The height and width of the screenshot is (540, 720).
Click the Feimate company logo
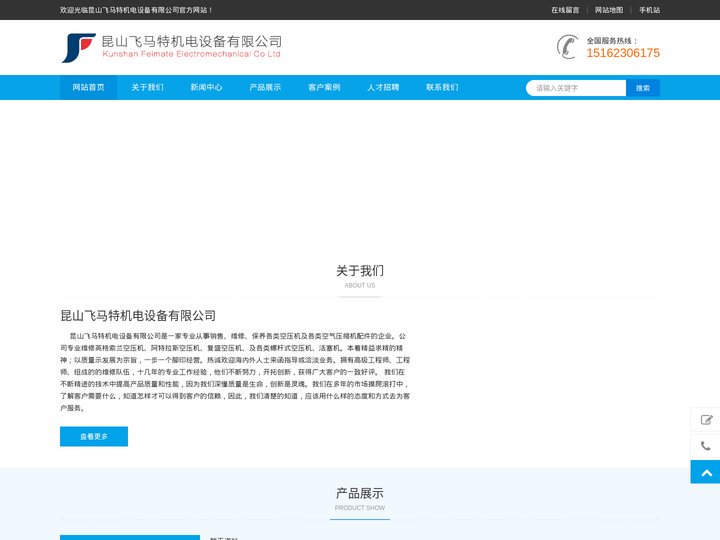171,47
